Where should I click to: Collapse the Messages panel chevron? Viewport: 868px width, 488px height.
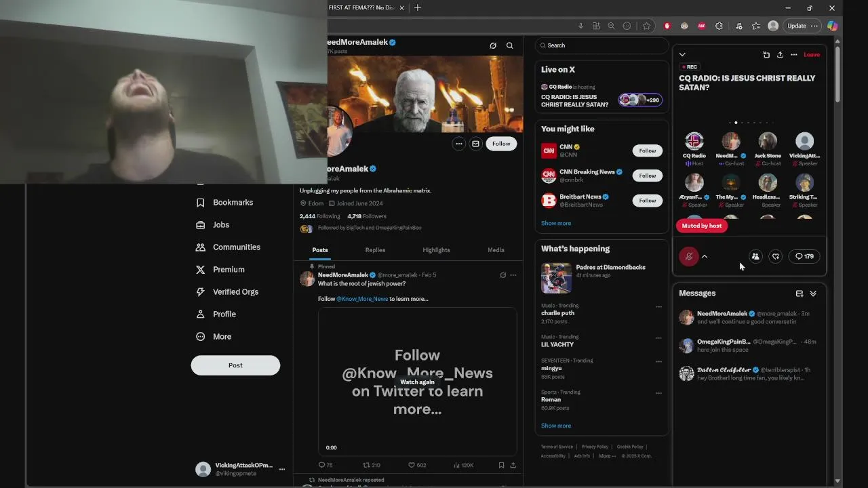813,293
